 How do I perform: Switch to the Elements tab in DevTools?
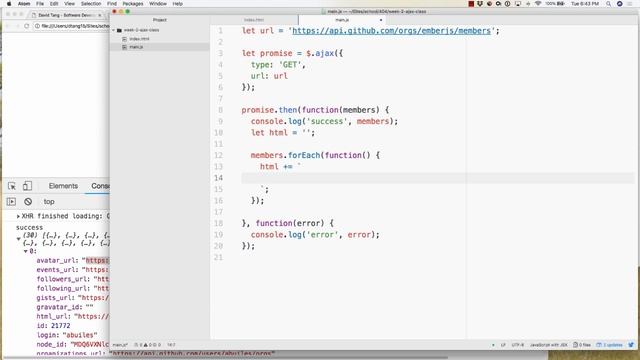coord(63,186)
